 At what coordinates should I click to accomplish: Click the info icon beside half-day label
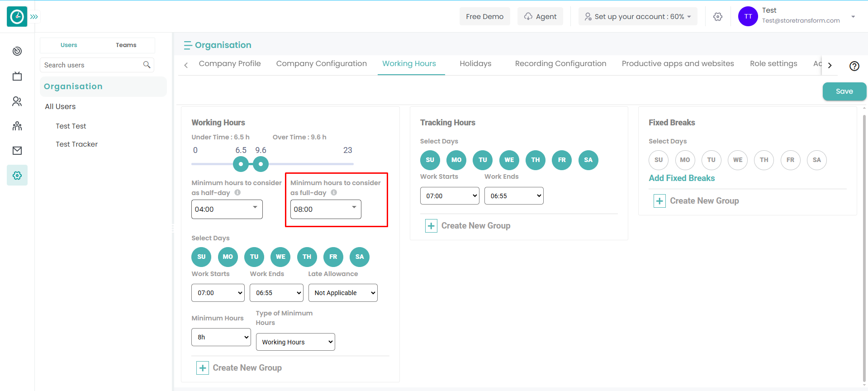point(237,192)
